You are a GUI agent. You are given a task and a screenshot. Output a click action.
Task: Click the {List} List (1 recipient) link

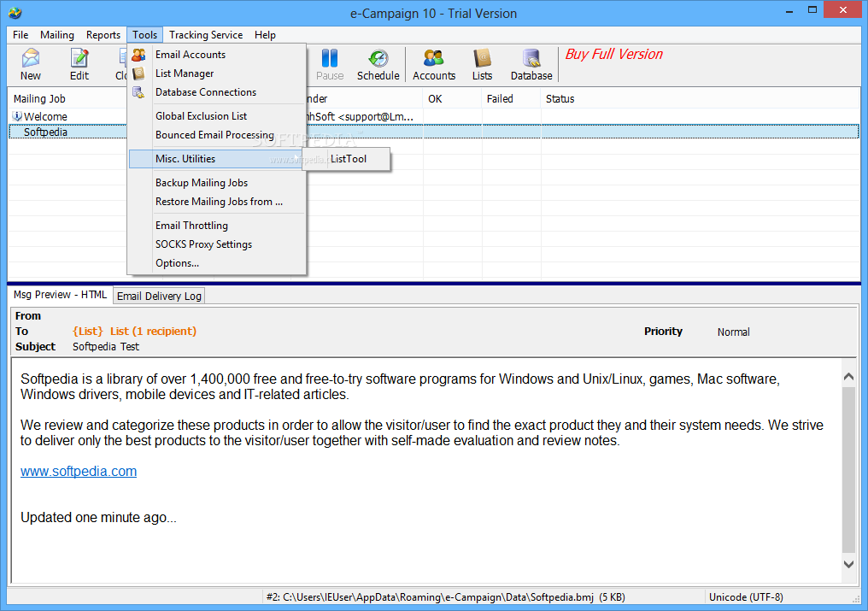pos(134,332)
